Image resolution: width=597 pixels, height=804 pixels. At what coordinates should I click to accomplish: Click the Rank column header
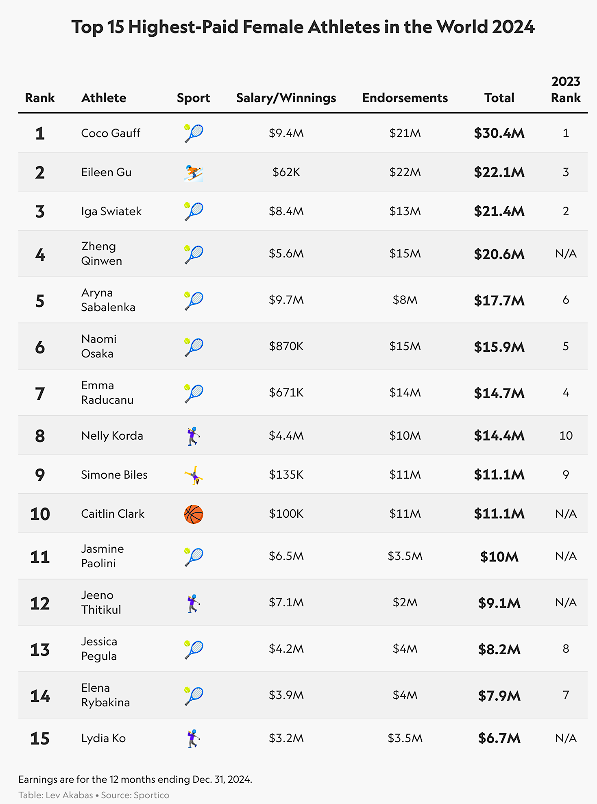(40, 97)
